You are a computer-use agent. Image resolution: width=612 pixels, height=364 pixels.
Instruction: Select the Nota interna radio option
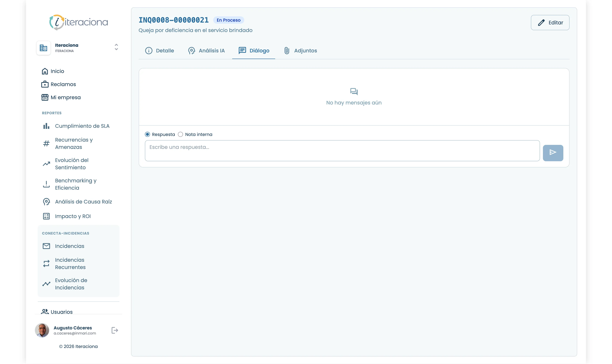[180, 134]
